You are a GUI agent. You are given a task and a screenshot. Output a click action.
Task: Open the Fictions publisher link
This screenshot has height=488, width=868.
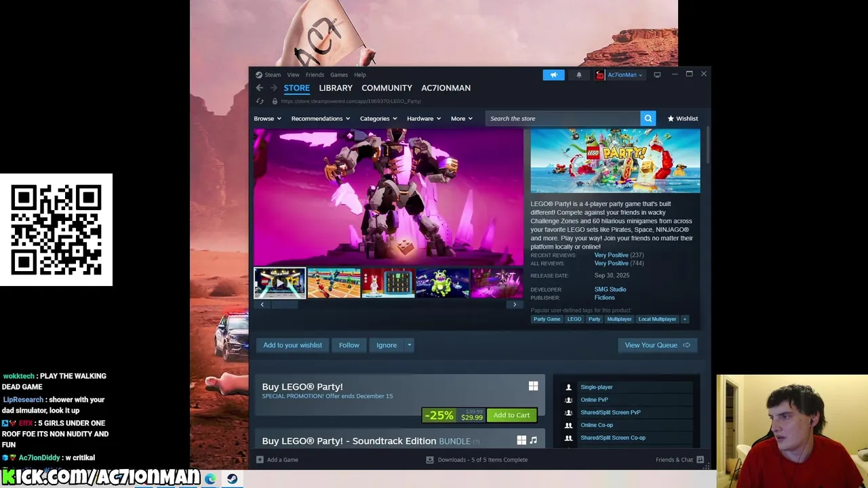point(605,298)
